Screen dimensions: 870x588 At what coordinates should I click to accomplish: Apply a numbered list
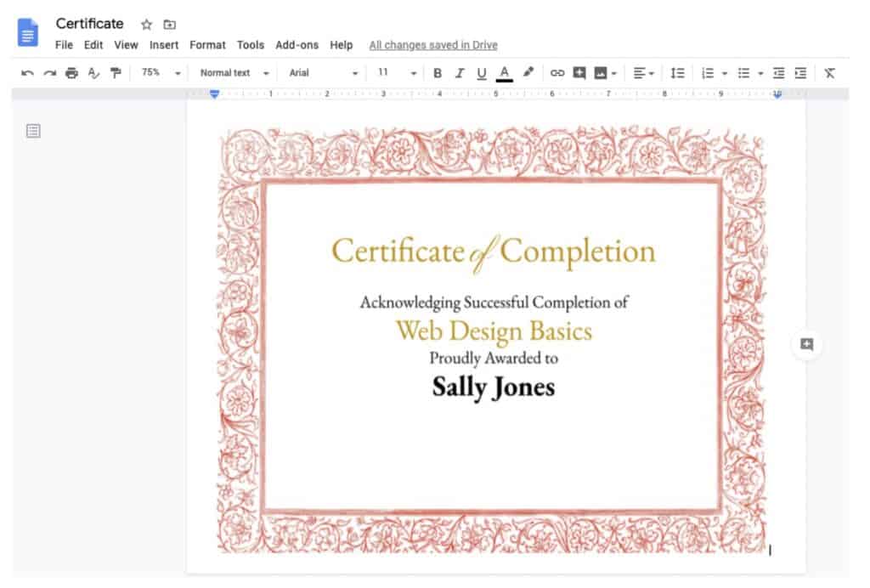click(x=708, y=73)
